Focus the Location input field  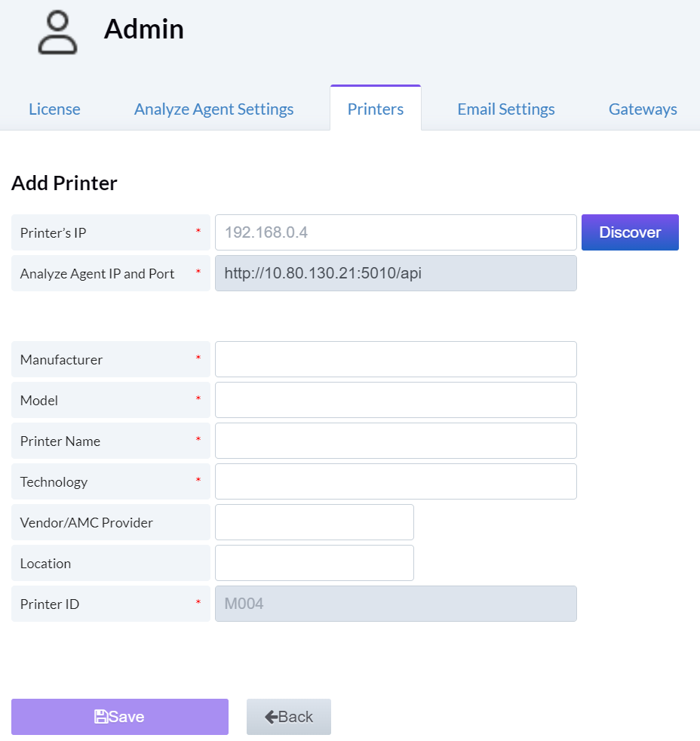[315, 563]
